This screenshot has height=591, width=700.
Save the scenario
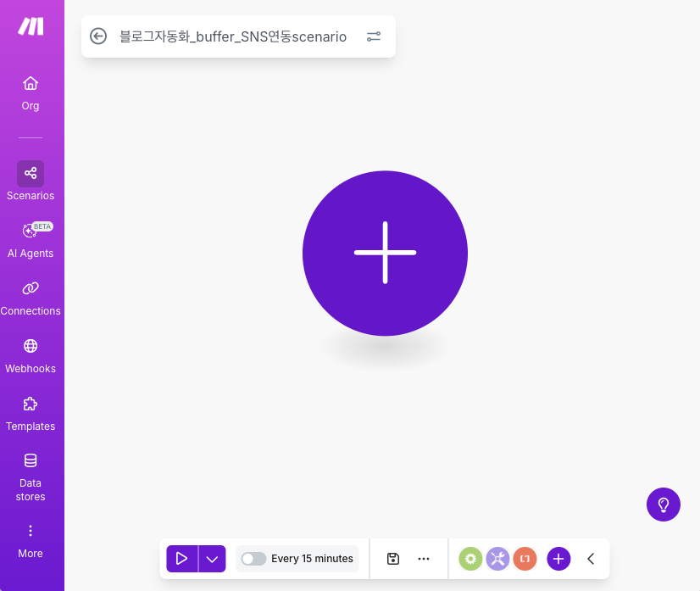pos(393,559)
